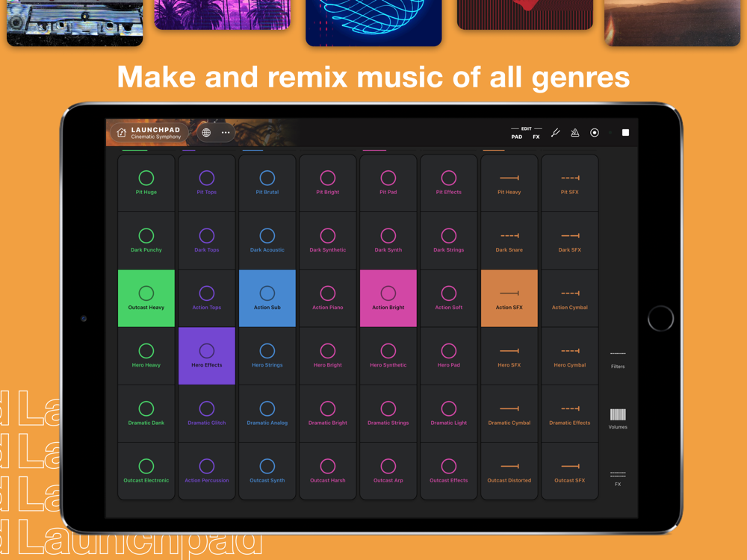Switch edit mode to FX in header

click(536, 137)
